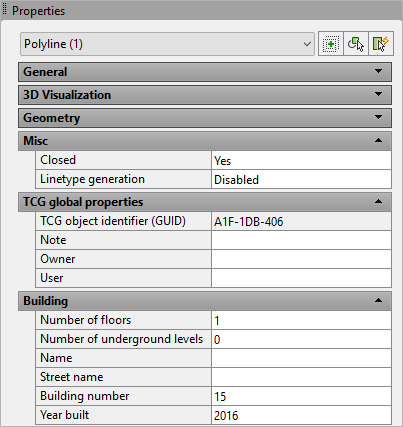The height and width of the screenshot is (427, 403).
Task: Collapse the Building section
Action: point(378,300)
